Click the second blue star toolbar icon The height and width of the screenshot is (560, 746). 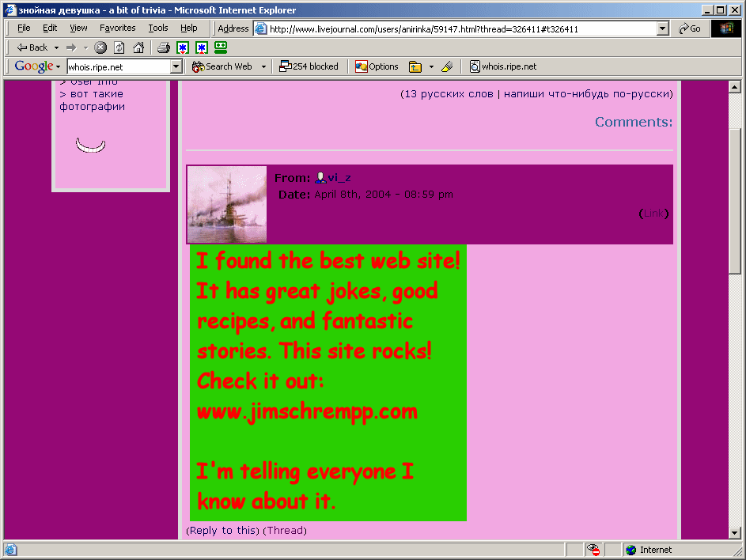[202, 47]
